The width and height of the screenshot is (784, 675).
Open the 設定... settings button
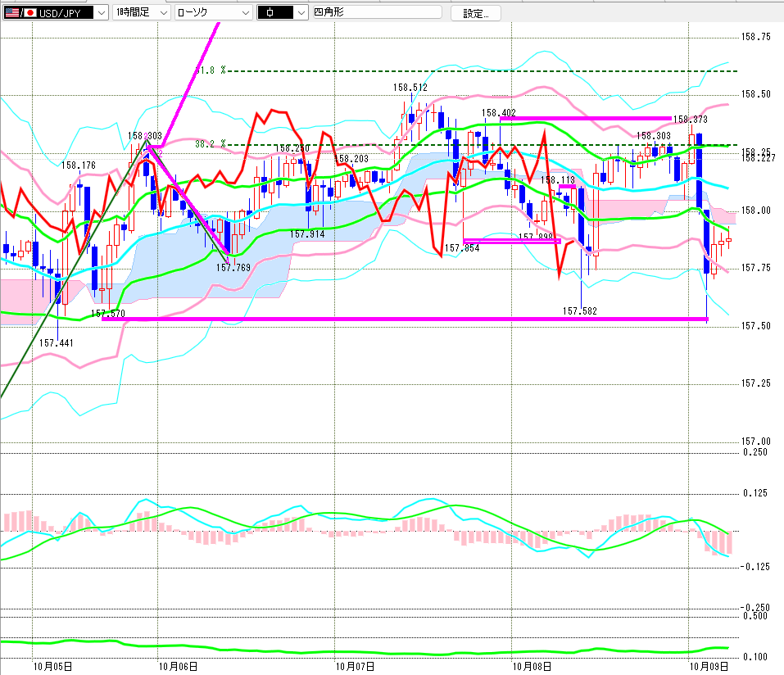(x=475, y=13)
